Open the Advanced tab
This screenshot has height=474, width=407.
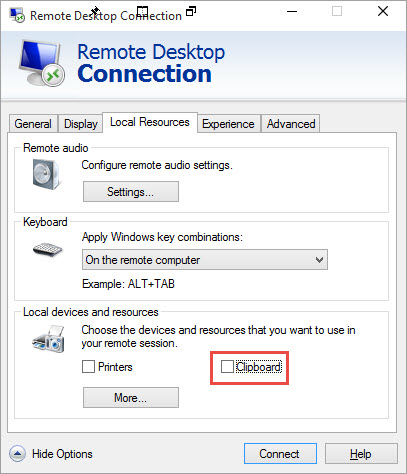(291, 124)
